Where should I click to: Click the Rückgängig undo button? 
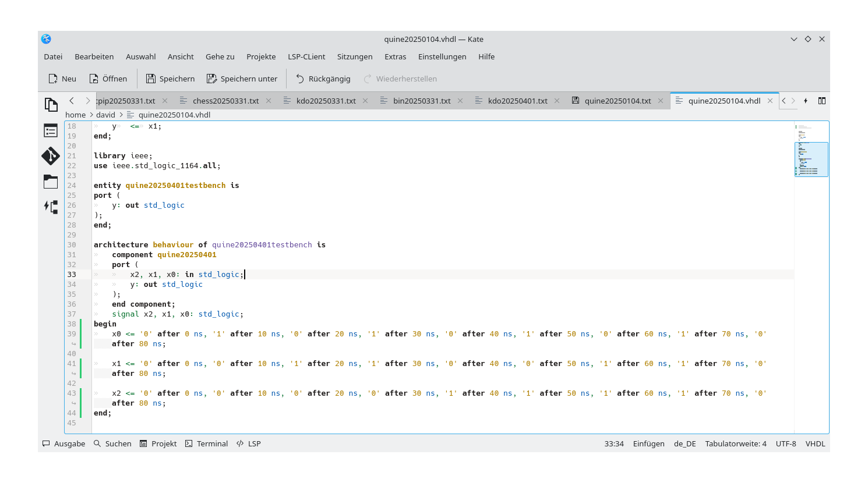(x=323, y=79)
